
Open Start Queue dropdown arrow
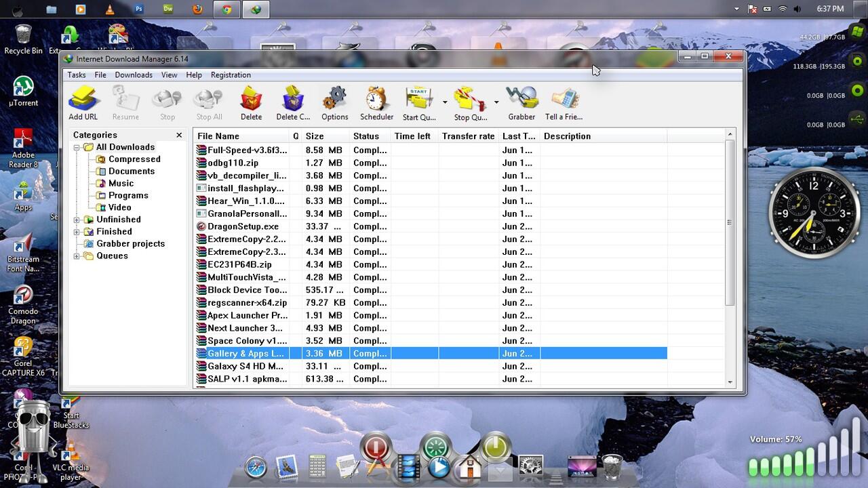[x=445, y=102]
